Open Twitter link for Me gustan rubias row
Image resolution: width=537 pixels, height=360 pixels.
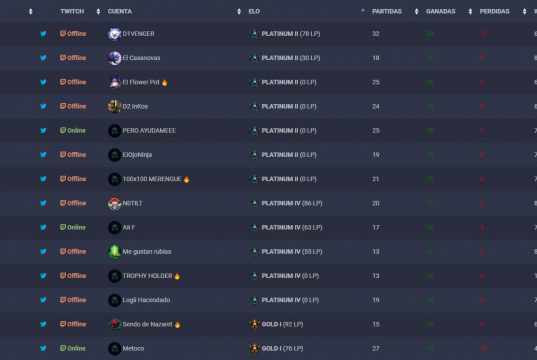43,251
